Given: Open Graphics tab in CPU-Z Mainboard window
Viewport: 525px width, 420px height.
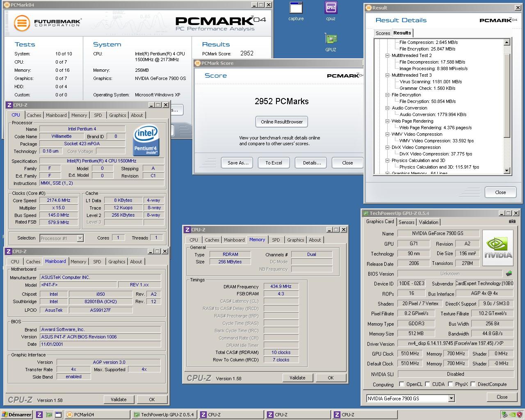Looking at the screenshot, I should (x=117, y=262).
